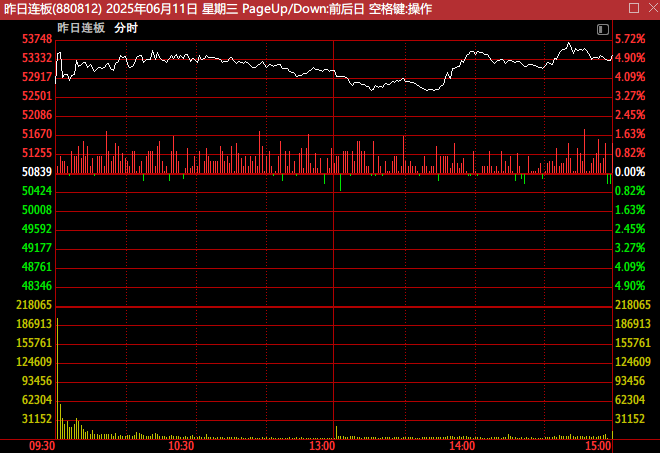Click the green 49592 price label
660x453 pixels.
click(37, 229)
